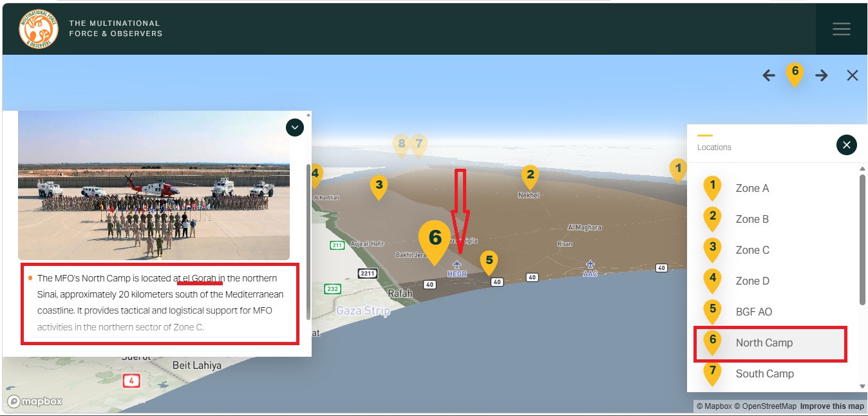Click the Locations panel heading
868x416 pixels.
tap(714, 147)
